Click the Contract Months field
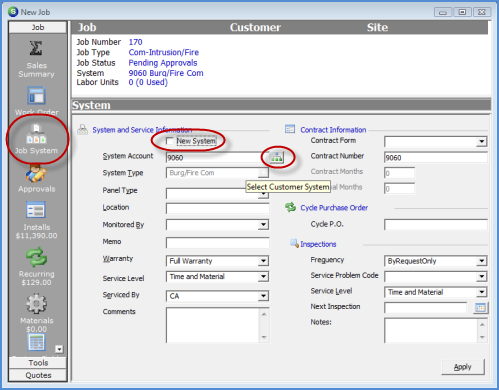 coord(399,173)
